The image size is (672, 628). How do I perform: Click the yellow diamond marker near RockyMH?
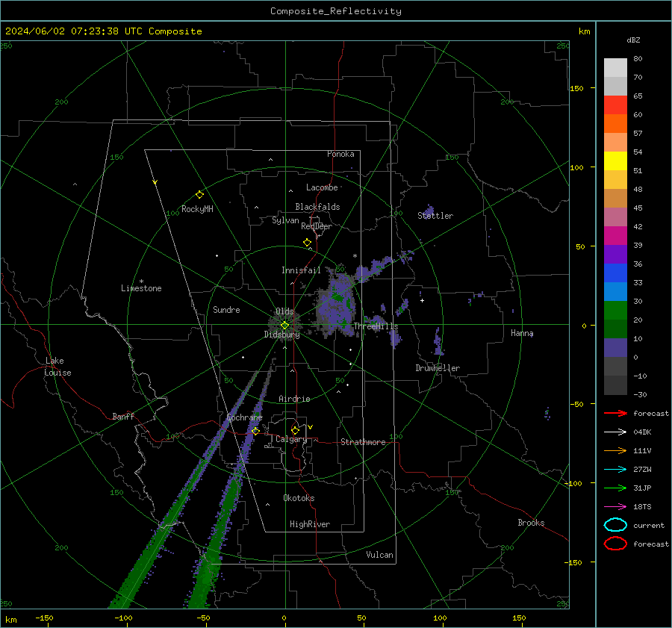click(199, 195)
